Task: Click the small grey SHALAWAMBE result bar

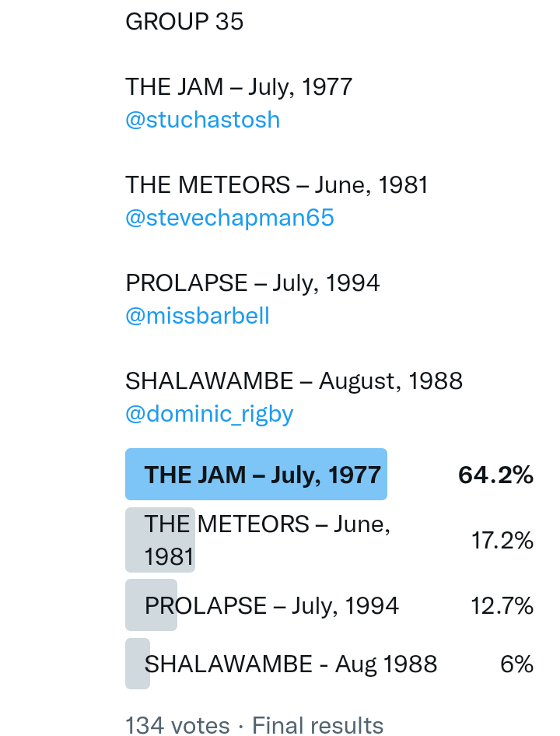Action: pyautogui.click(x=135, y=664)
